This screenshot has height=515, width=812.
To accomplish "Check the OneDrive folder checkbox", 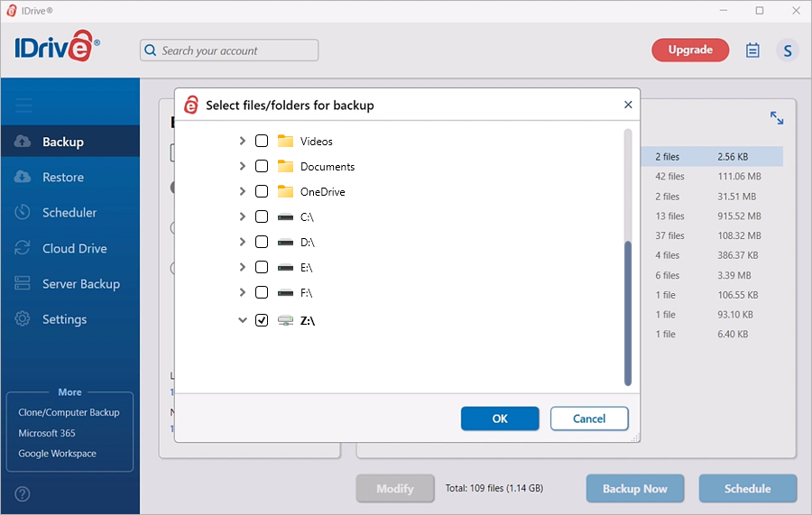I will tap(262, 191).
